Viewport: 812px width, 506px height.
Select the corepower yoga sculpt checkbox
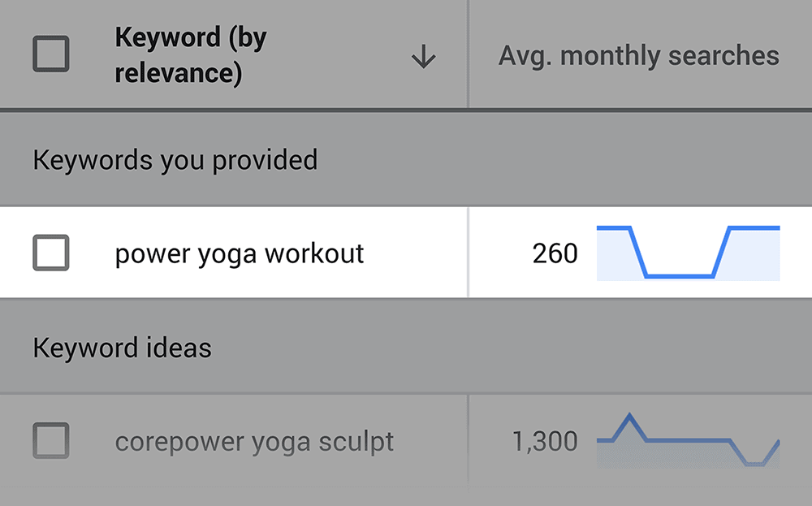tap(50, 441)
